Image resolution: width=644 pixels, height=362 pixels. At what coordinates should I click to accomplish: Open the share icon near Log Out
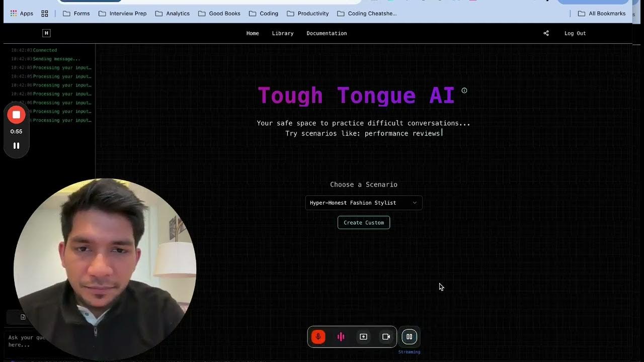coord(546,33)
